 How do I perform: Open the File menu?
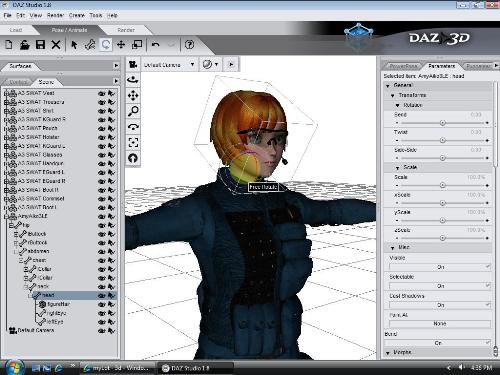point(7,15)
